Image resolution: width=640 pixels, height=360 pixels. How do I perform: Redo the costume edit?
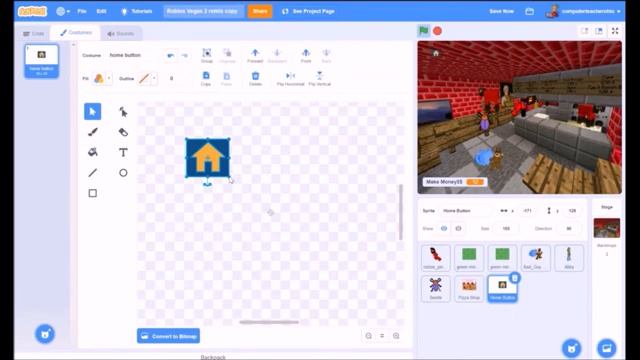[x=184, y=56]
